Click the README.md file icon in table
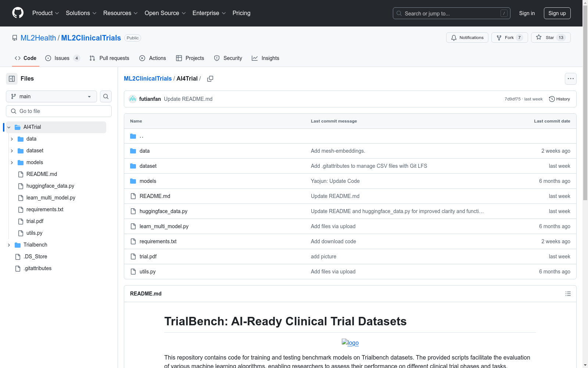The width and height of the screenshot is (588, 368). click(x=133, y=196)
